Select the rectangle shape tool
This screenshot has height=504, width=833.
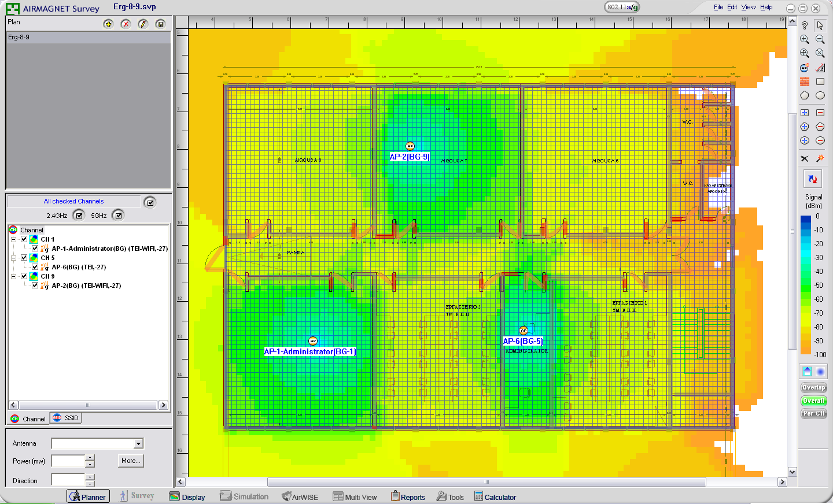pos(820,81)
